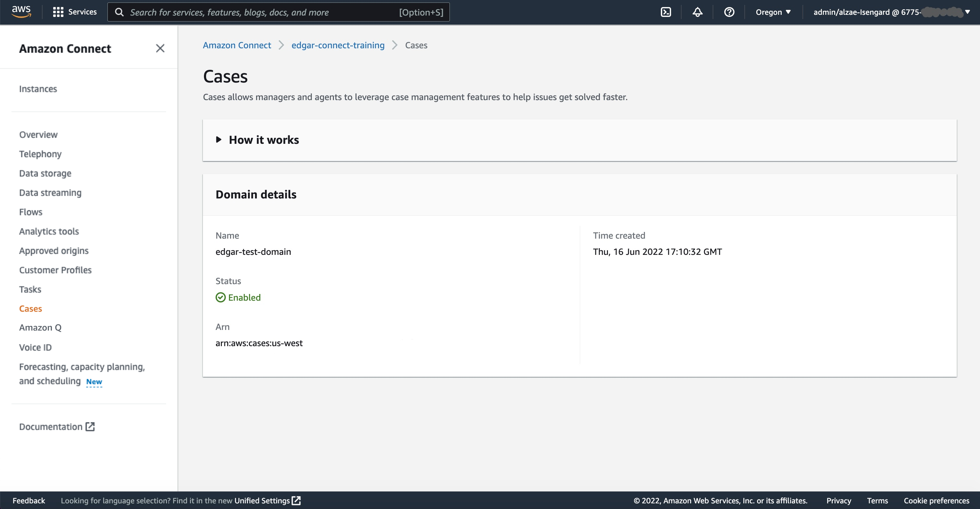This screenshot has width=980, height=509.
Task: Click the Unified Settings external icon
Action: tap(296, 500)
